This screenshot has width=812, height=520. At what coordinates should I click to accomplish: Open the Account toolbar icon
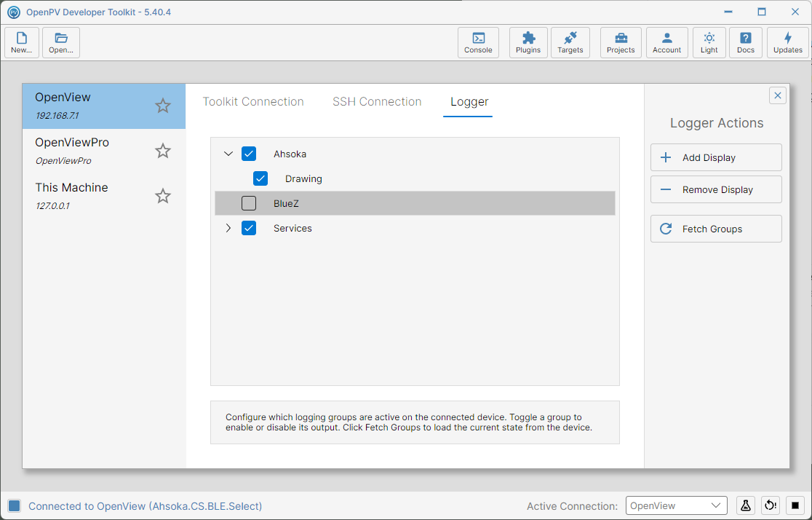tap(667, 42)
